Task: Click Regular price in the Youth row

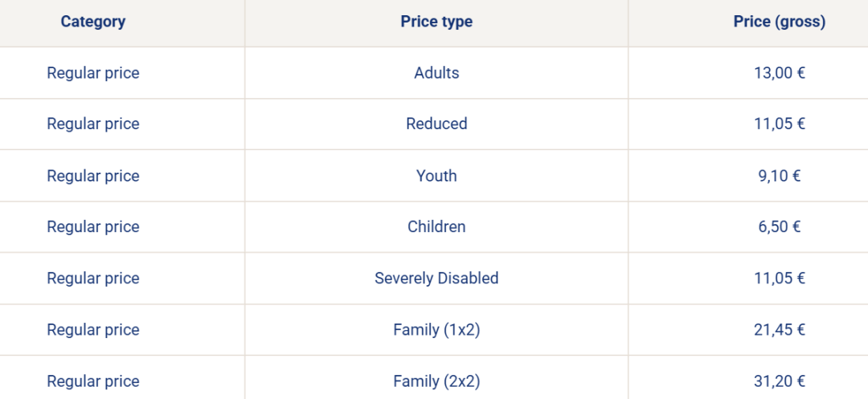Action: point(93,176)
